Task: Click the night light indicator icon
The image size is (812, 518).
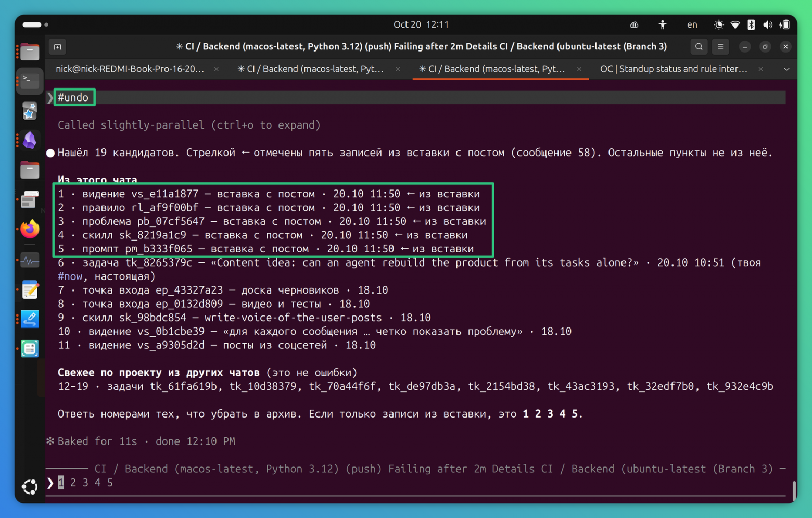Action: pyautogui.click(x=719, y=24)
